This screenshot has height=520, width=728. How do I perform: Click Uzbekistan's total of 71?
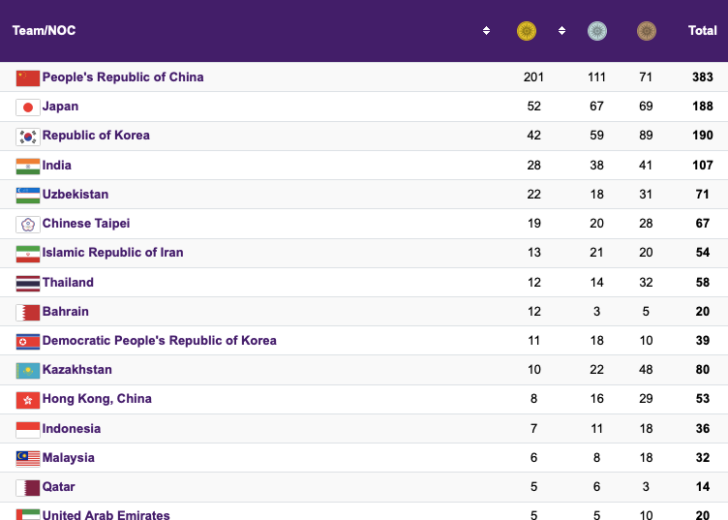702,195
